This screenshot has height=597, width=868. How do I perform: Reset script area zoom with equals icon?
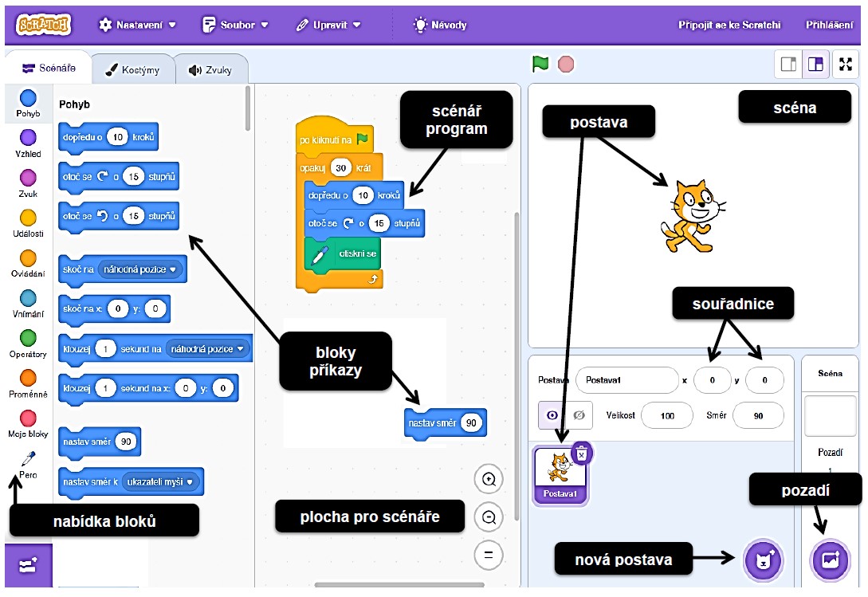(489, 554)
